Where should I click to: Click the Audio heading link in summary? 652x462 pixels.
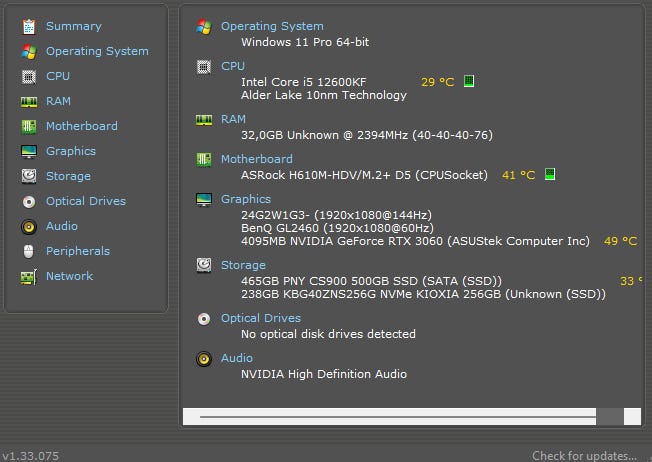pyautogui.click(x=237, y=358)
